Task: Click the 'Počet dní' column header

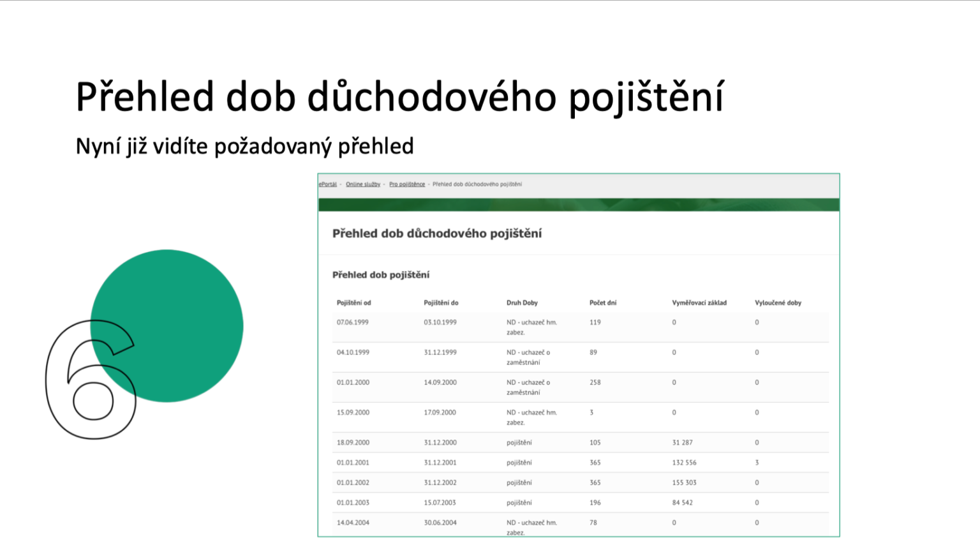Action: tap(602, 303)
